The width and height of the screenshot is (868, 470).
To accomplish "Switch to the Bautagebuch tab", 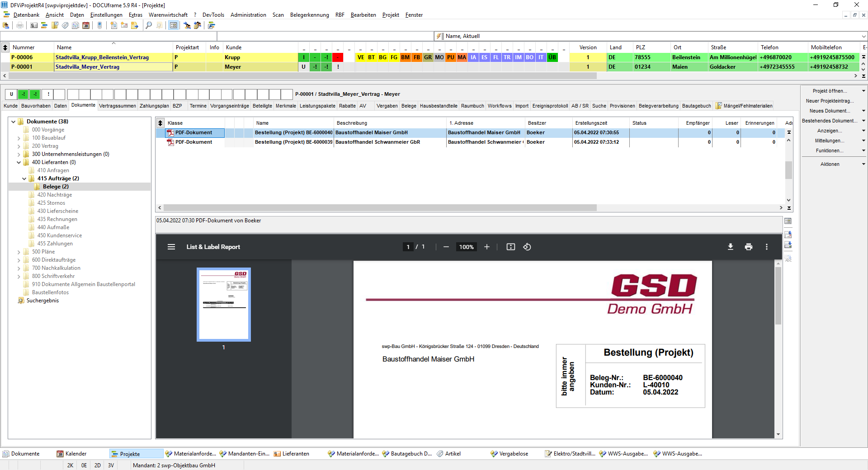I will tap(697, 106).
